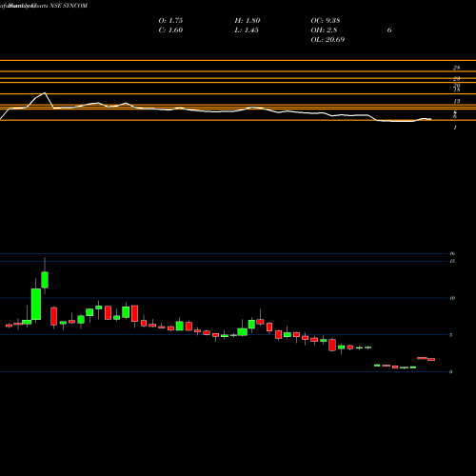476x476 pixels.
Task: Click the OL: 20.69 reading
Action: click(327, 40)
